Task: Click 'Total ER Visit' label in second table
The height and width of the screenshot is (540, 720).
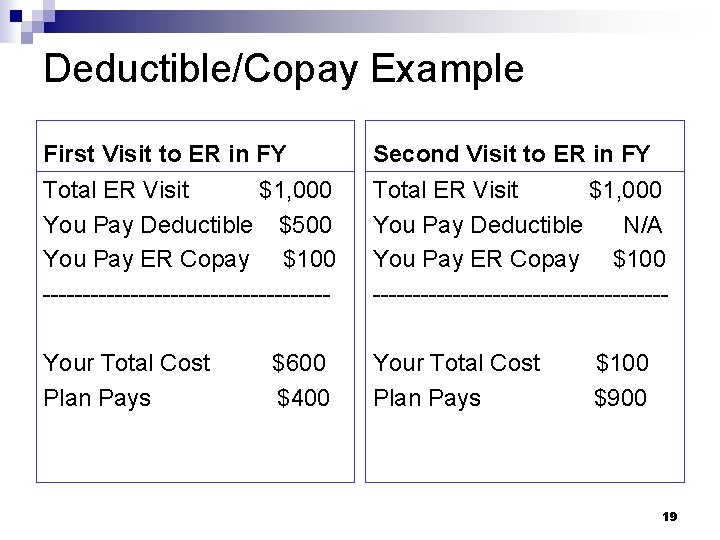Action: click(445, 190)
